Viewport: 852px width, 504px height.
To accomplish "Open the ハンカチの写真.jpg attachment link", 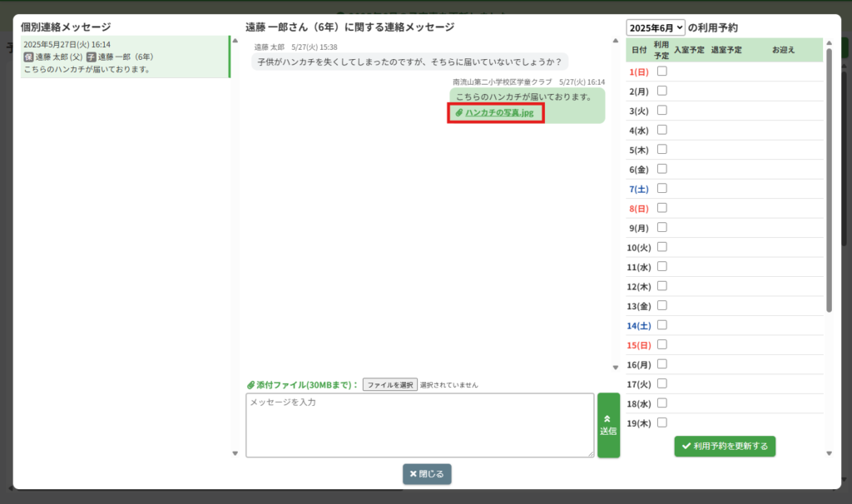I will point(499,112).
